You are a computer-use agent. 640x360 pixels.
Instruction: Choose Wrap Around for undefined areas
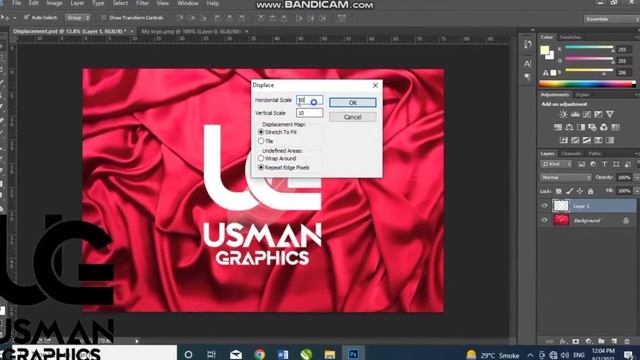(x=277, y=158)
